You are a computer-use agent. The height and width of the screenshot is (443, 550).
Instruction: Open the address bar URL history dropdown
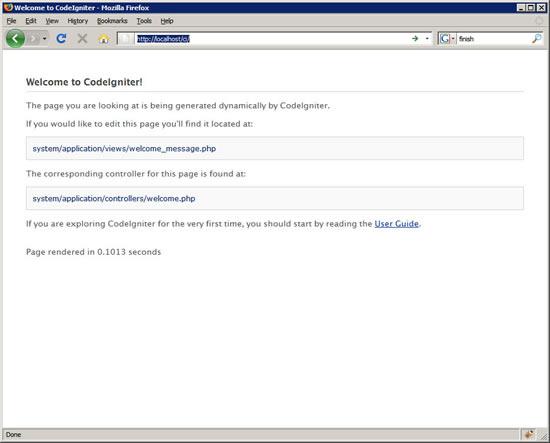427,39
